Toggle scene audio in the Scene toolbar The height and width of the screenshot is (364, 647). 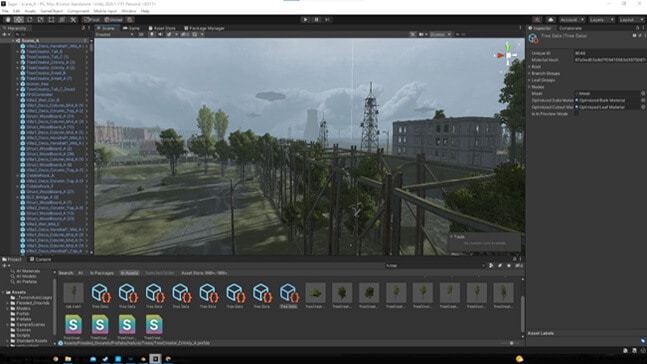pyautogui.click(x=160, y=34)
